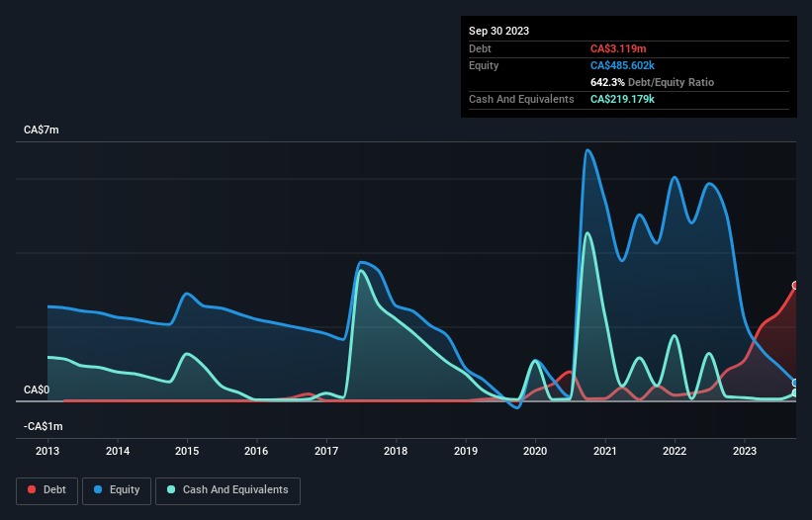Viewport: 812px width, 520px height.
Task: Select the 2020 x-axis label
Action: click(x=535, y=451)
